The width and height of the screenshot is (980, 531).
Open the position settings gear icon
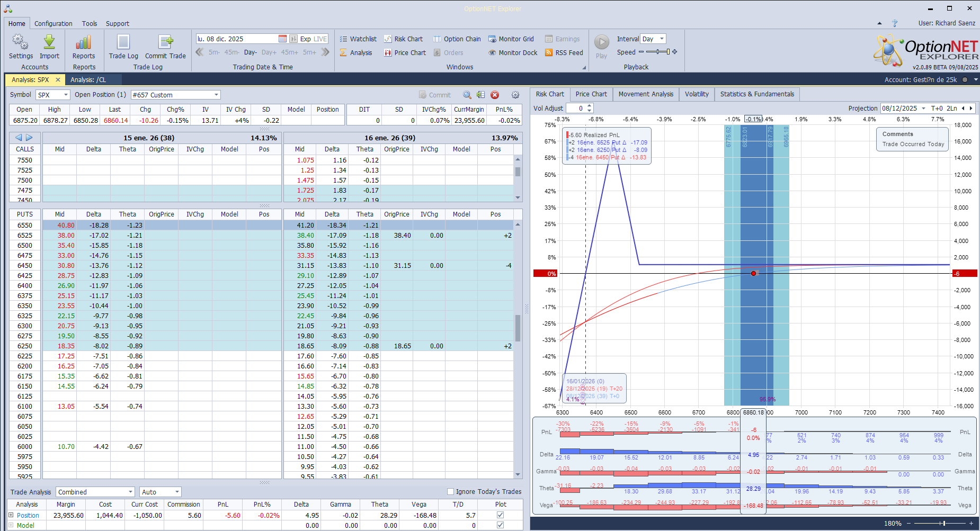[515, 95]
